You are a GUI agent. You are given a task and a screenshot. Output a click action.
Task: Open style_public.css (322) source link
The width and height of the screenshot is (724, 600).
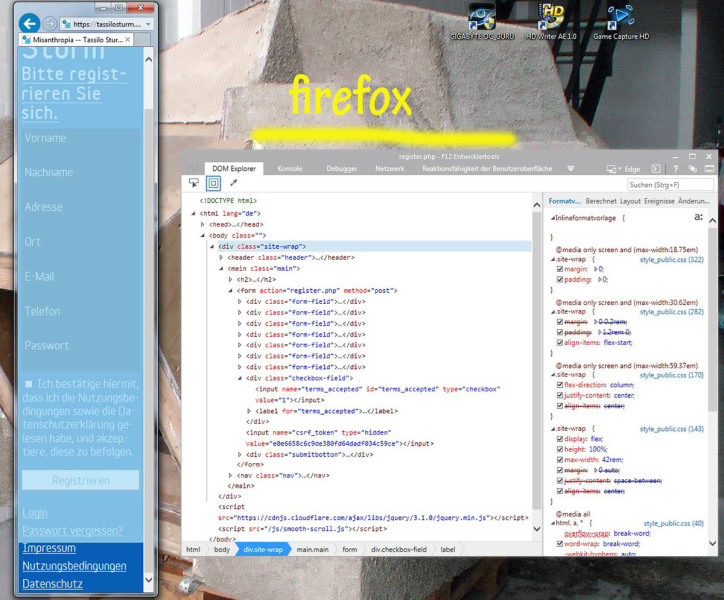[672, 260]
